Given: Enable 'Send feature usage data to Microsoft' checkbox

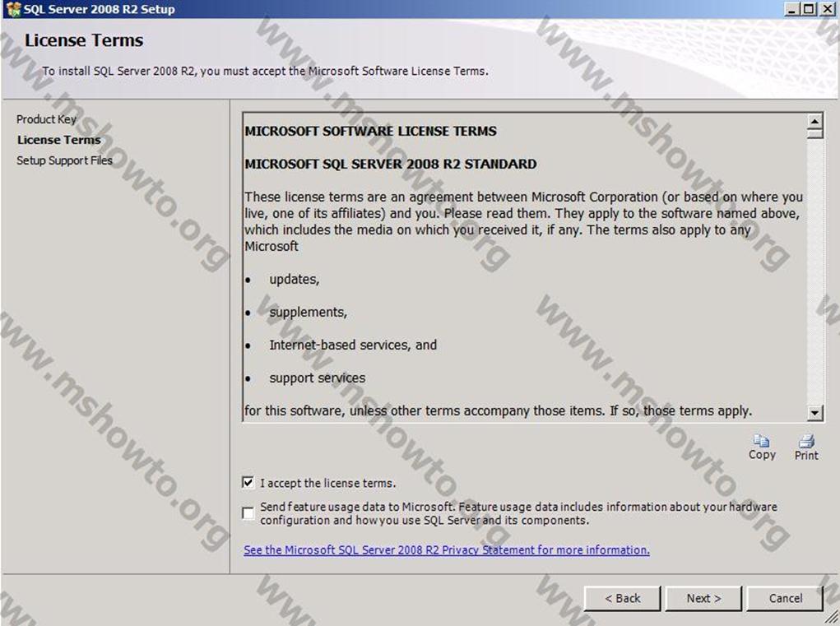Looking at the screenshot, I should click(x=248, y=513).
